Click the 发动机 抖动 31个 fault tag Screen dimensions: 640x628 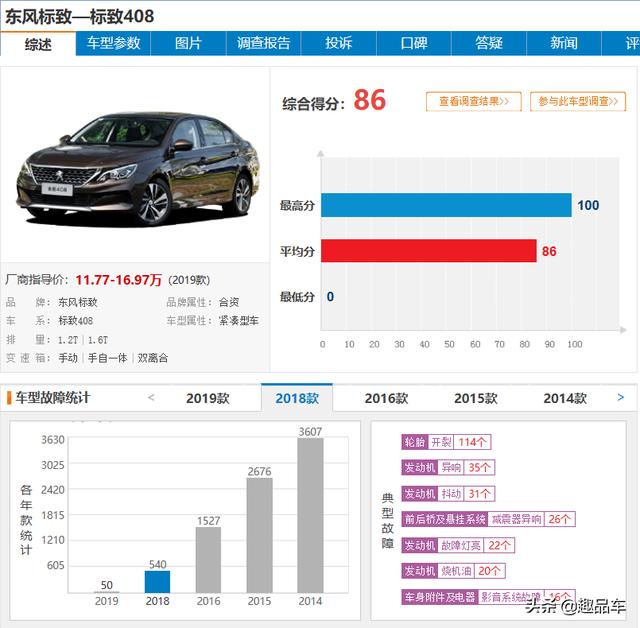click(x=448, y=494)
